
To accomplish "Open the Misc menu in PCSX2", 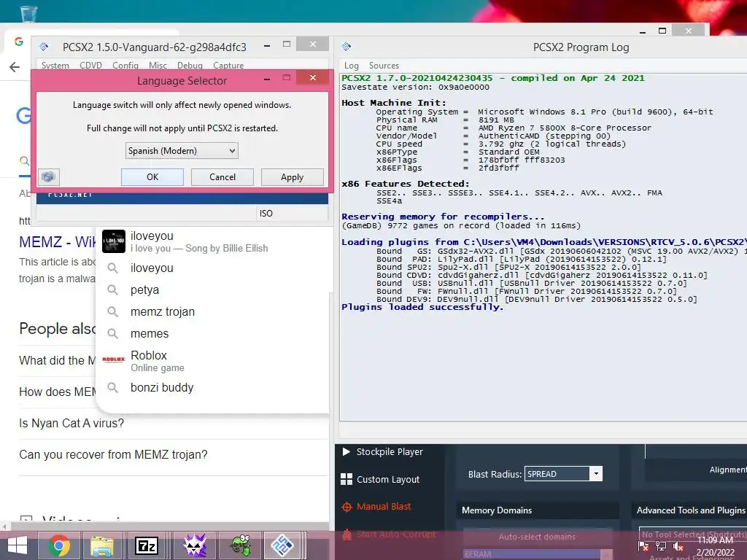I will 158,65.
